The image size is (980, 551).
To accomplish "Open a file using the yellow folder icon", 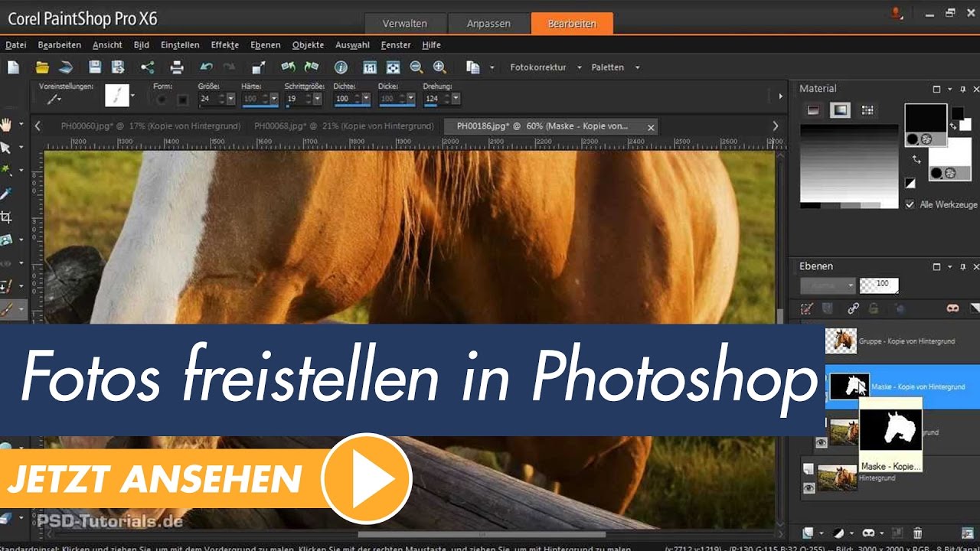I will pos(42,67).
